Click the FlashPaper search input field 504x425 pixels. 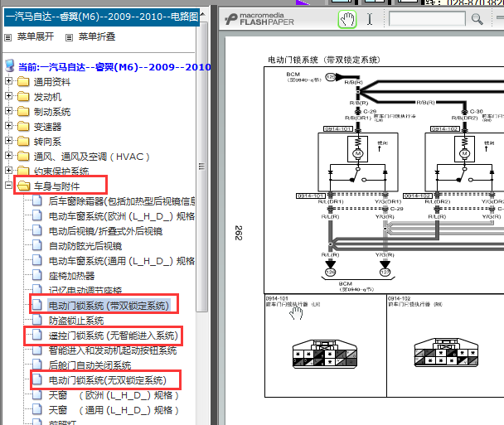(427, 19)
